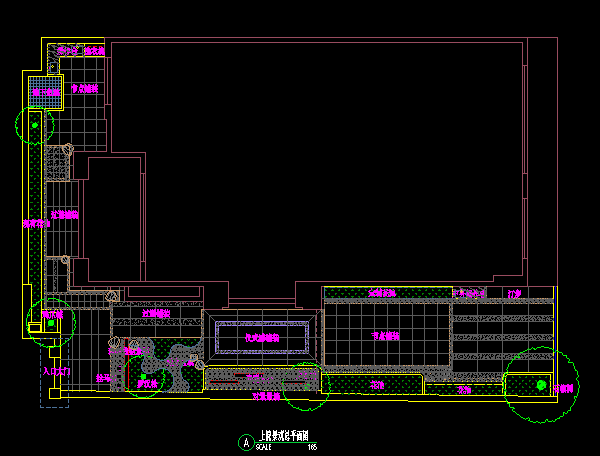600x456 pixels.
Task: Select the magenta label in the large paving grid
Action: tap(385, 336)
